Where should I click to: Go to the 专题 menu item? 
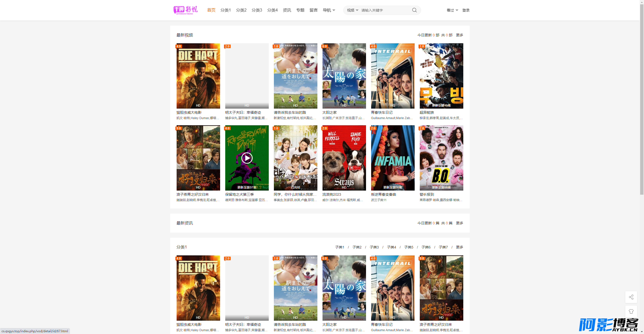tap(300, 10)
